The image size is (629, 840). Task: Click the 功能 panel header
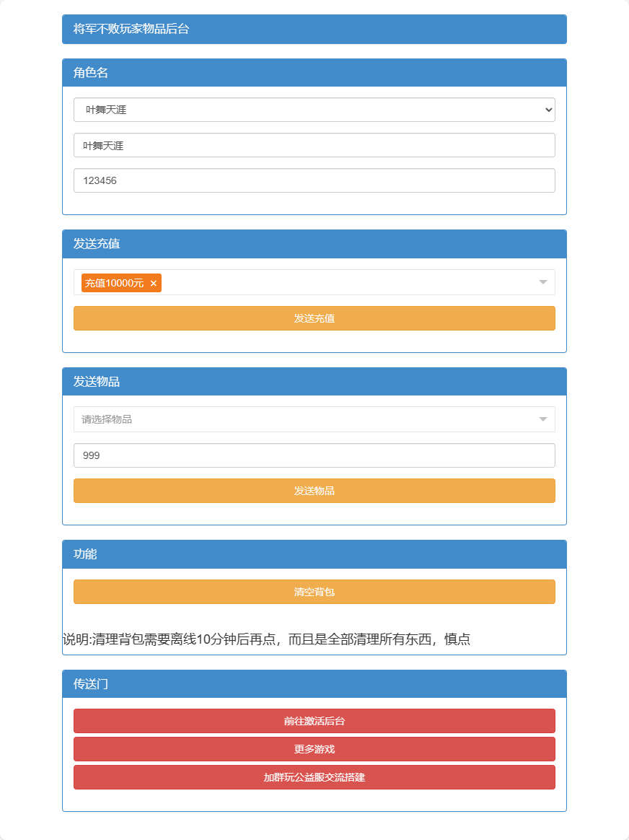pyautogui.click(x=314, y=554)
